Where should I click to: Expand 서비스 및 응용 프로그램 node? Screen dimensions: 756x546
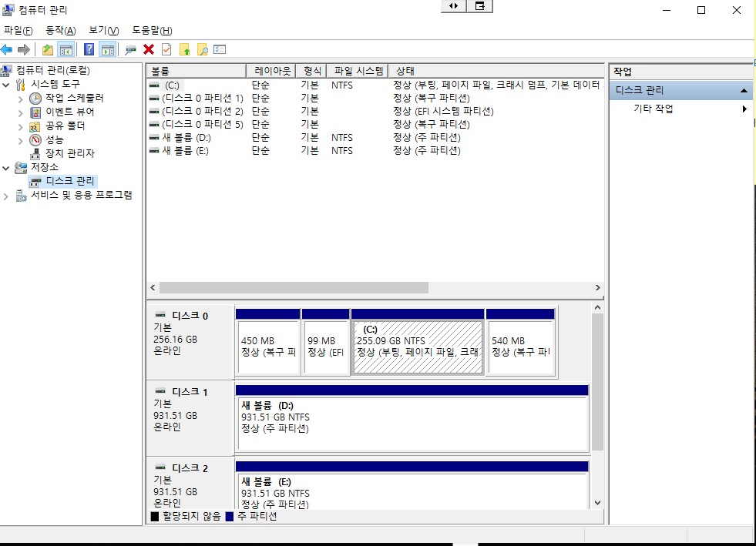click(x=7, y=196)
